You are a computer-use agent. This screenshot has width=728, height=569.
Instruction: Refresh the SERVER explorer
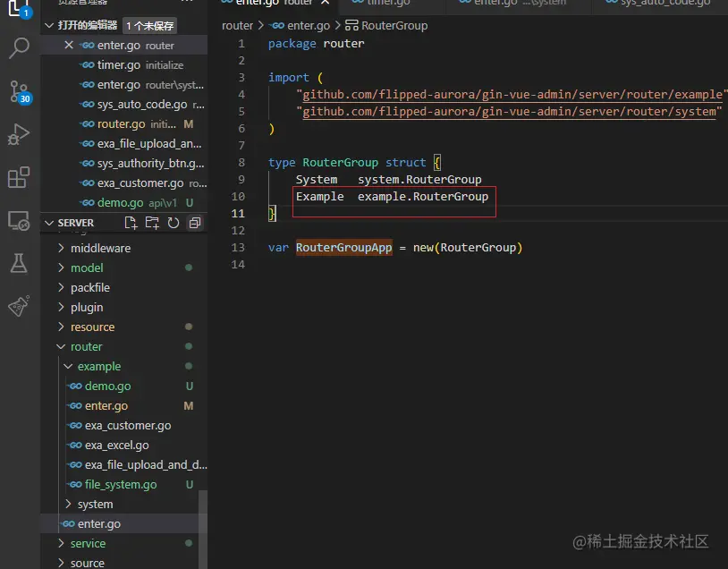tap(174, 223)
